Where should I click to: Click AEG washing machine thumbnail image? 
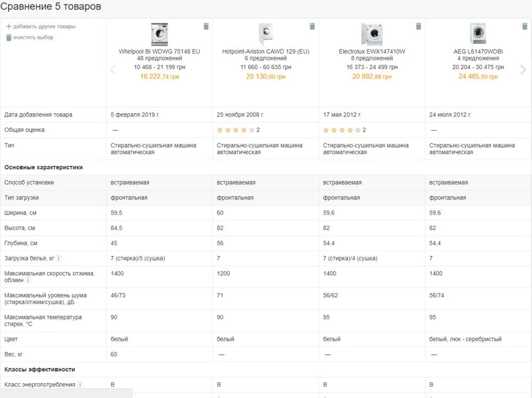(x=478, y=34)
